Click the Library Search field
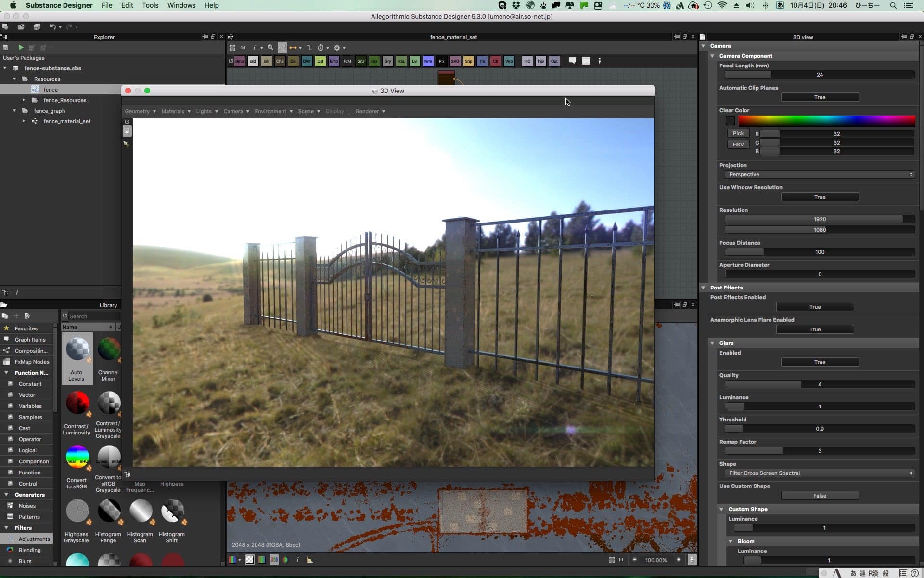 93,316
